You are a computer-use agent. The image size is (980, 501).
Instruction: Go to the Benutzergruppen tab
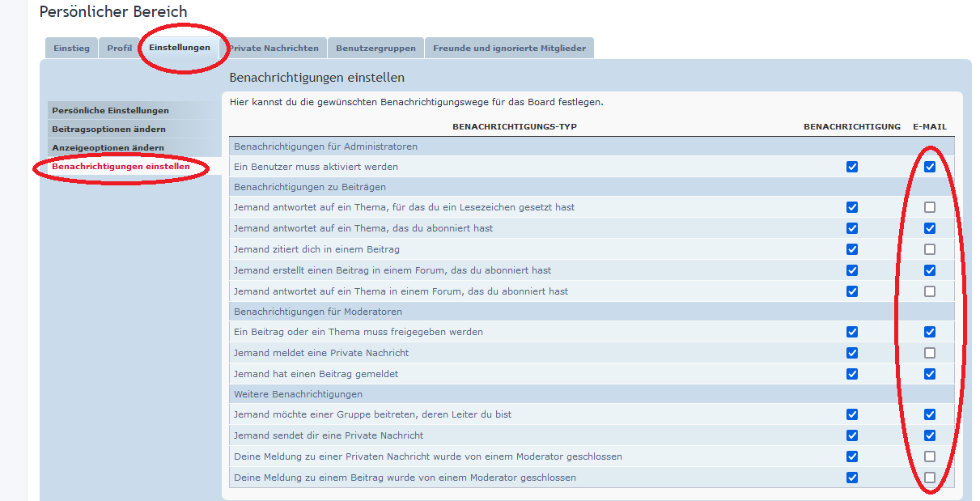click(375, 48)
